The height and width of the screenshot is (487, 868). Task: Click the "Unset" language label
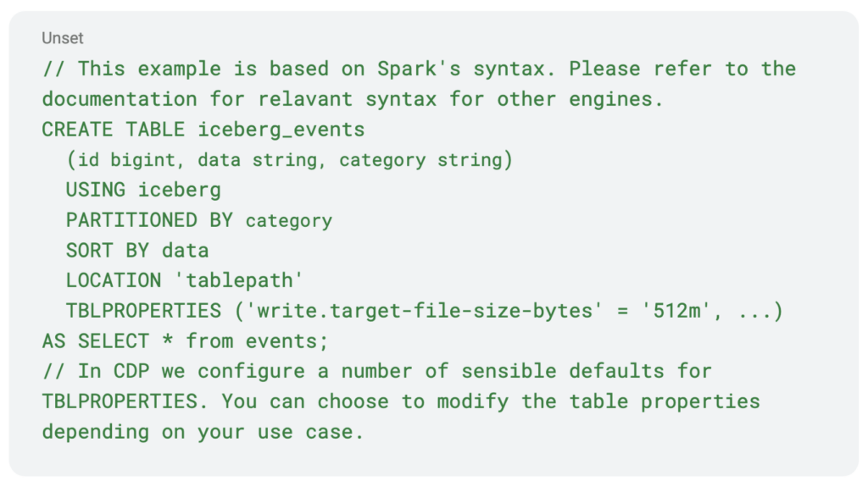[62, 38]
